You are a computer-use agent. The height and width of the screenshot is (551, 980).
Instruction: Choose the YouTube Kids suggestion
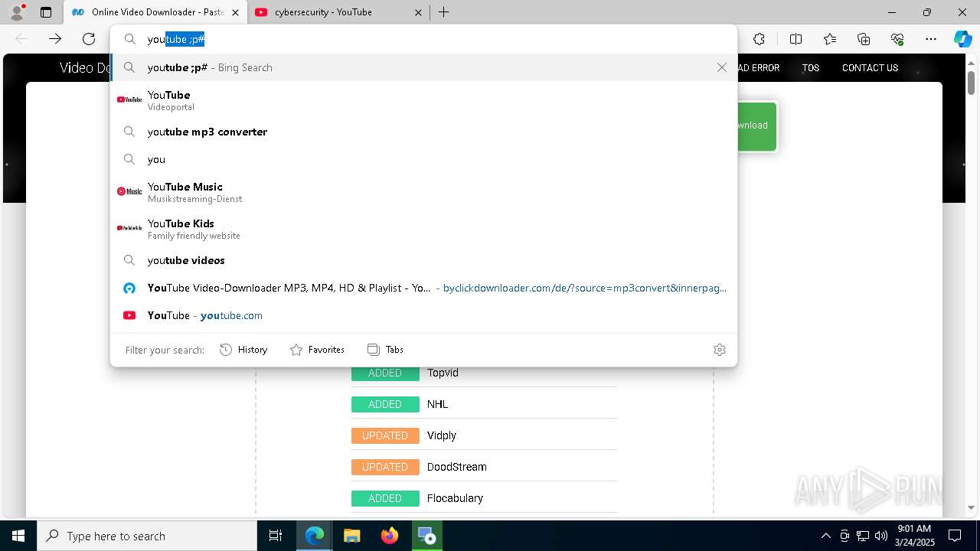click(423, 228)
